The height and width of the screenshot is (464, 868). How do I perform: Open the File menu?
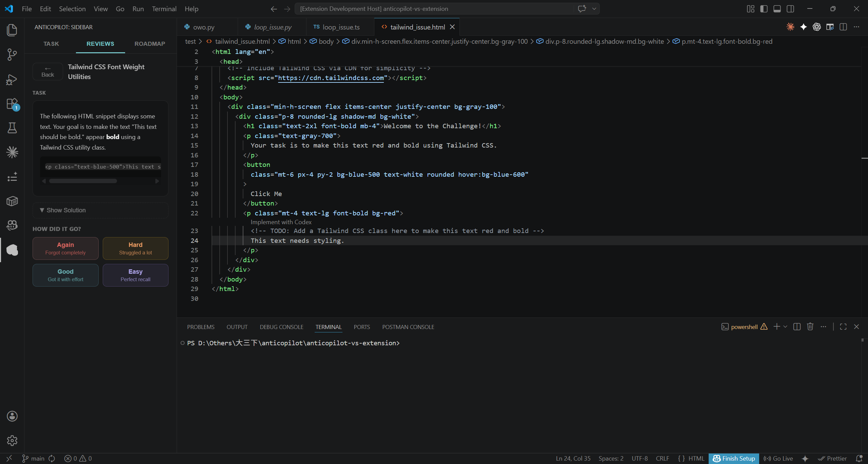coord(27,9)
